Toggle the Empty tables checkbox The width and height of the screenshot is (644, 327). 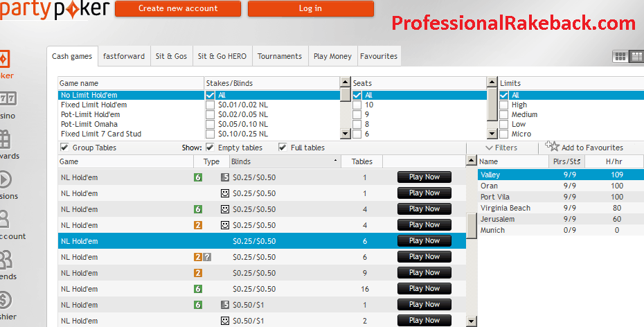(x=211, y=148)
